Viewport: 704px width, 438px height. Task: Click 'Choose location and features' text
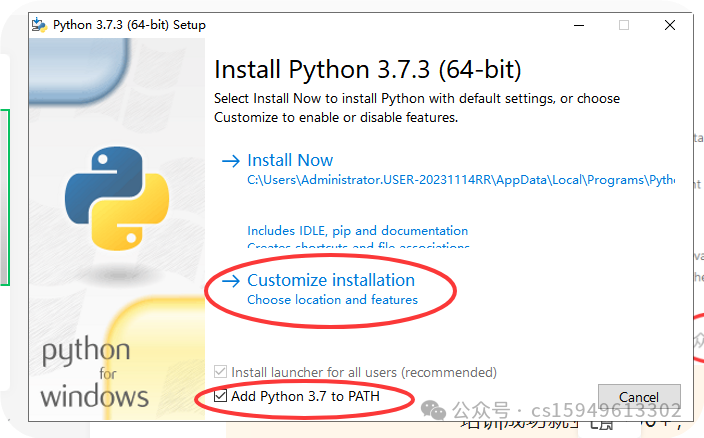[x=332, y=300]
